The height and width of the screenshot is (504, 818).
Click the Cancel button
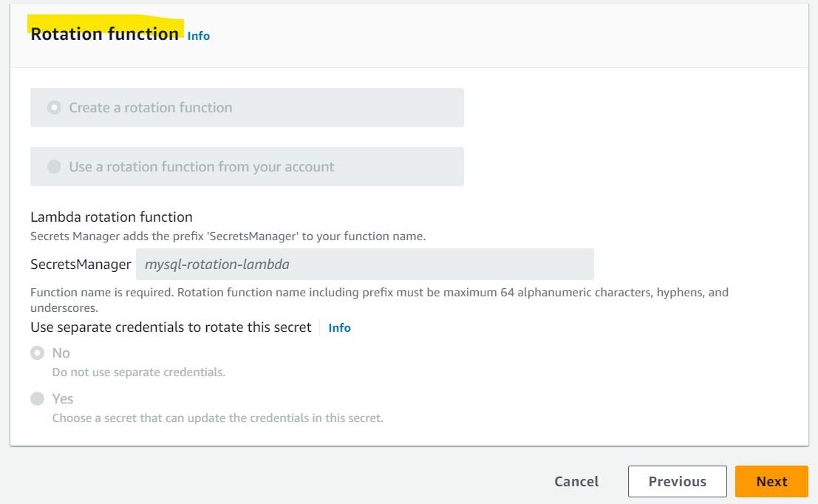(576, 481)
